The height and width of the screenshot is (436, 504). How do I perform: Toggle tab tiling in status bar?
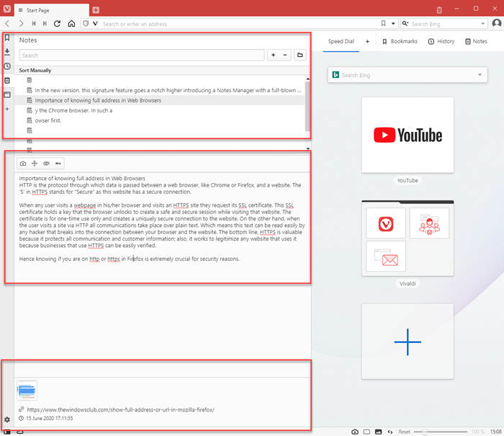366,432
